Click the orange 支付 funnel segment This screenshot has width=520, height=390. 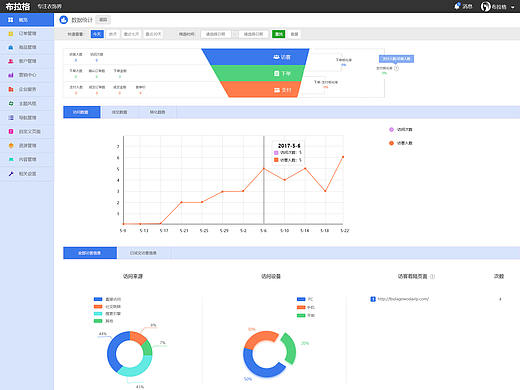pyautogui.click(x=261, y=89)
